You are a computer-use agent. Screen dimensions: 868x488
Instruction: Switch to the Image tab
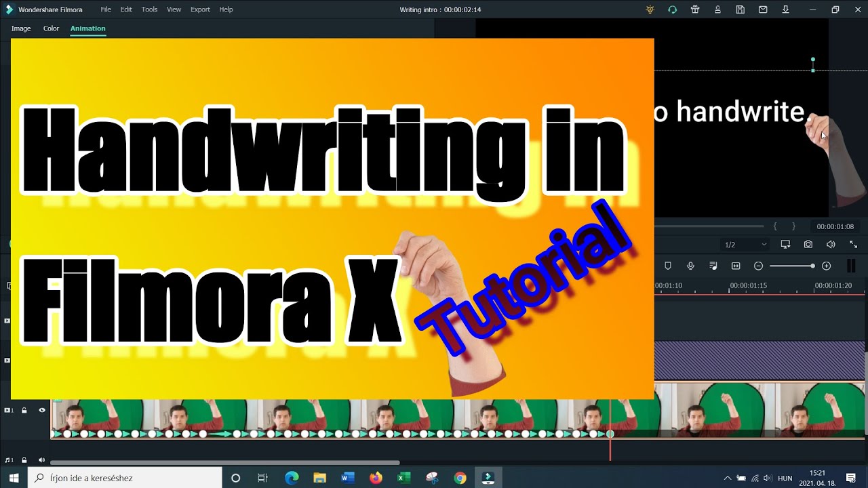pyautogui.click(x=21, y=28)
